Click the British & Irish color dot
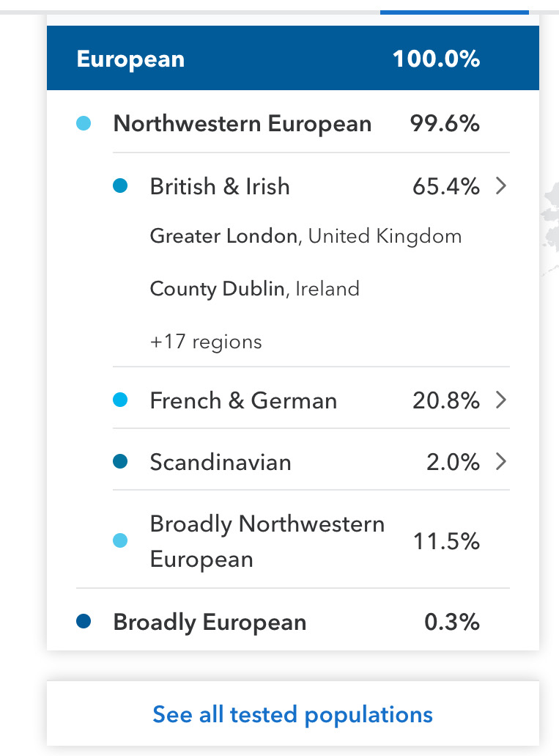The width and height of the screenshot is (559, 756). pyautogui.click(x=120, y=186)
